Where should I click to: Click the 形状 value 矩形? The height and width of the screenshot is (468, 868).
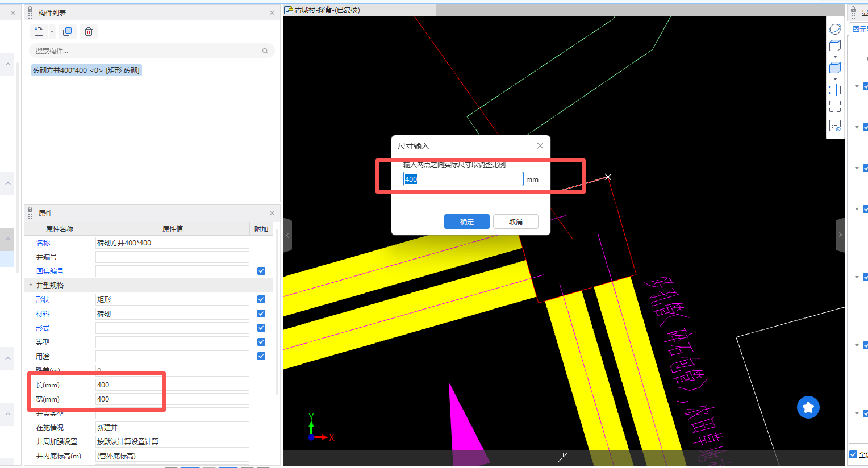click(x=172, y=299)
